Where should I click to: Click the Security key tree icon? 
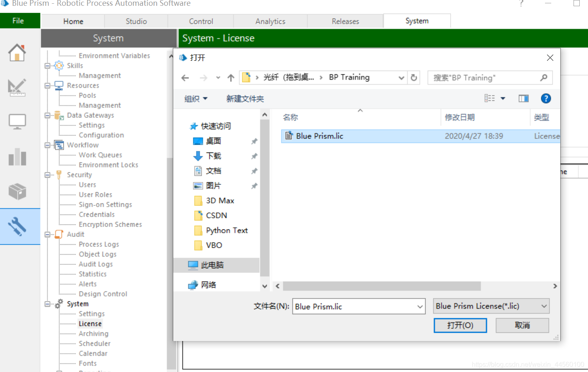(59, 175)
